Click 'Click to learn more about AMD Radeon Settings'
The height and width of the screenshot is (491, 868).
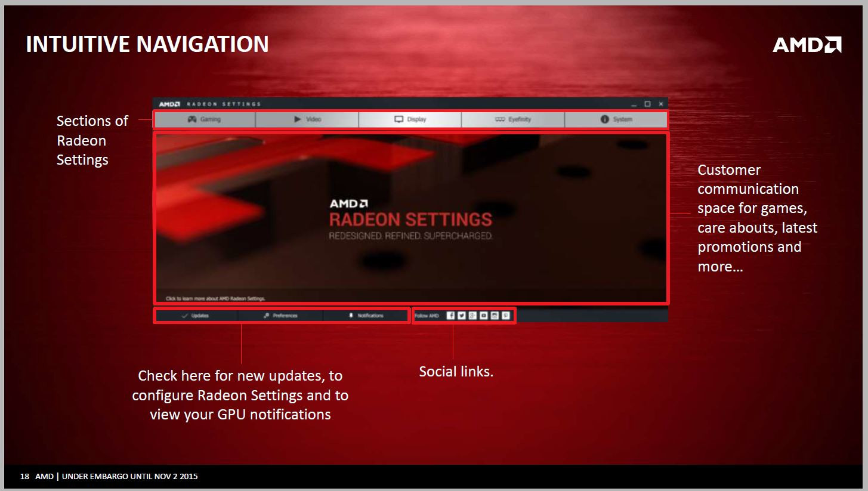[x=215, y=298]
